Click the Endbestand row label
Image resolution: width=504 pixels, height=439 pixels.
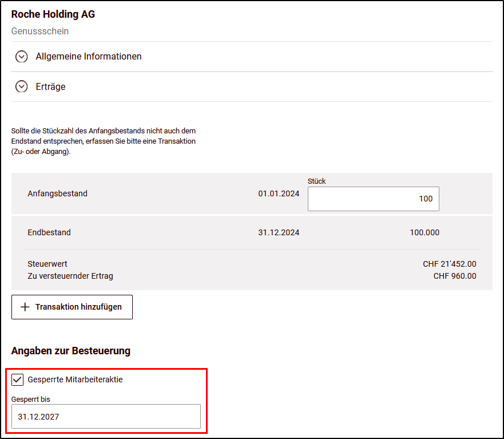(x=49, y=232)
